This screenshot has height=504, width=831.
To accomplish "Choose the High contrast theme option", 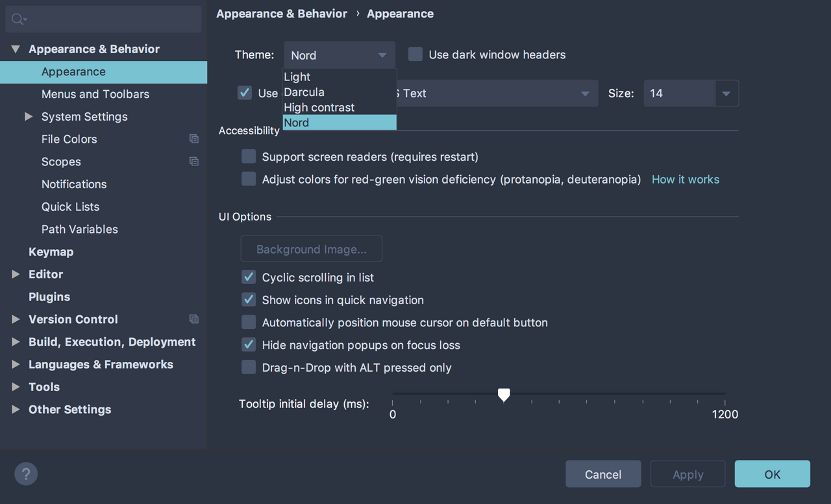I will tap(319, 108).
